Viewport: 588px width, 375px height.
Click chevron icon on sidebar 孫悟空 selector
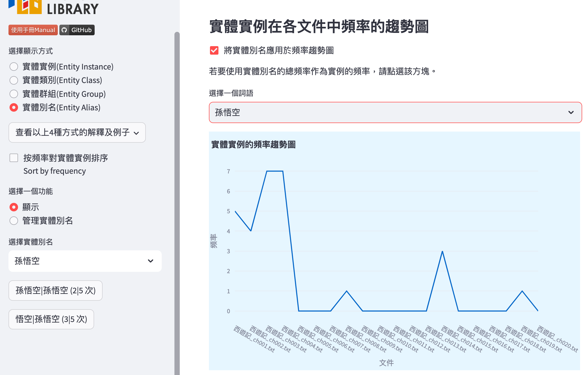click(x=151, y=261)
